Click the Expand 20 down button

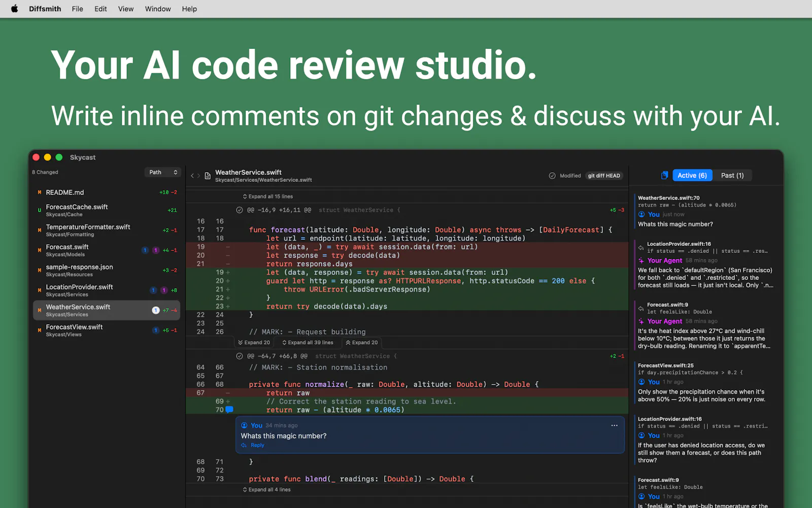[x=254, y=342]
